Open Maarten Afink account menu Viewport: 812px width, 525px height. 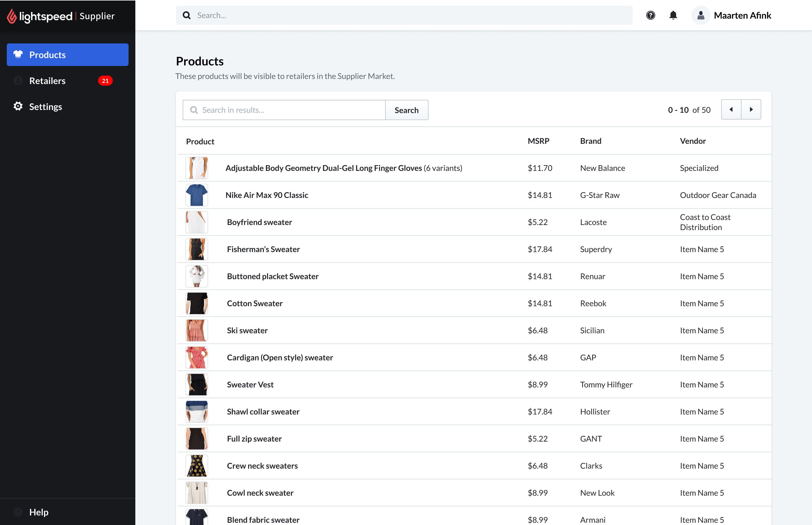click(731, 15)
